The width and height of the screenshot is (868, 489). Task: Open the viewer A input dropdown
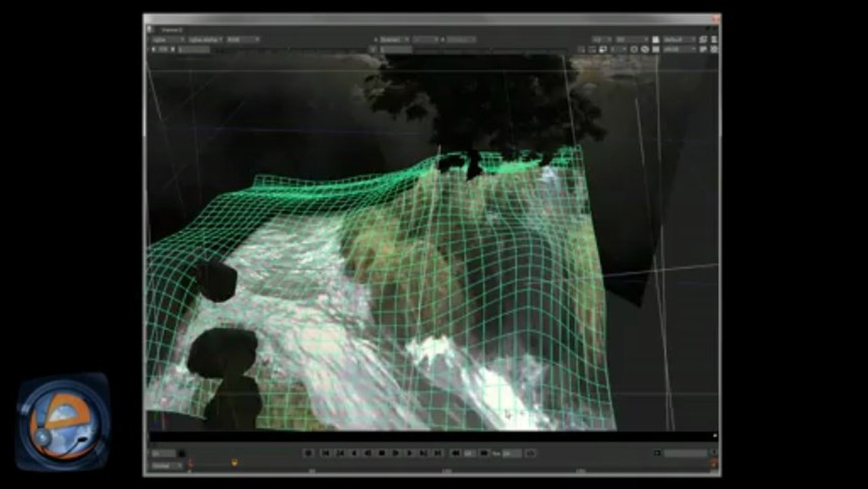click(x=396, y=39)
